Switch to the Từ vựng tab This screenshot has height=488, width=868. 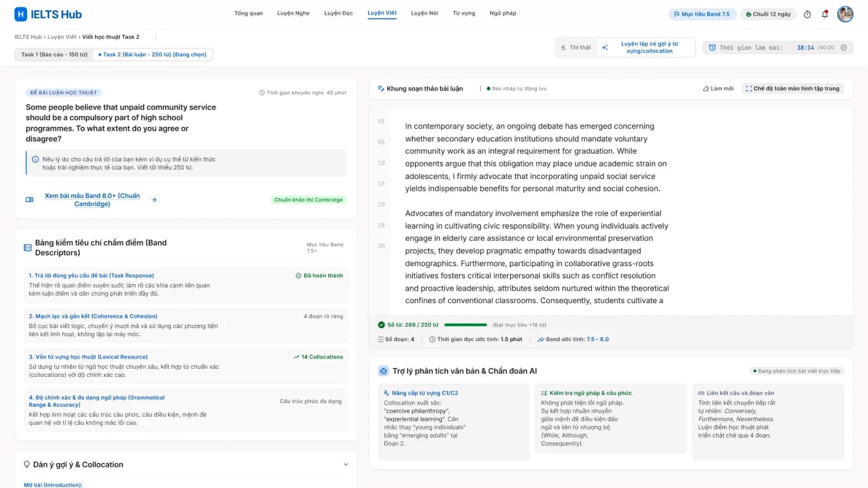[464, 14]
